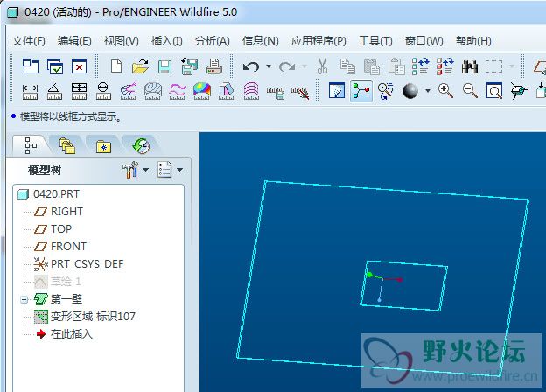Click the shaded curvature rainbow icon
Screen dimensions: 546x392
(x=202, y=91)
